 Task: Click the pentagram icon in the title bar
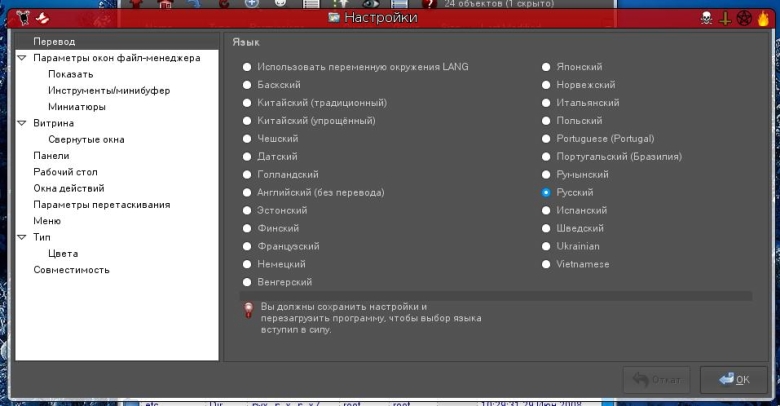(744, 18)
